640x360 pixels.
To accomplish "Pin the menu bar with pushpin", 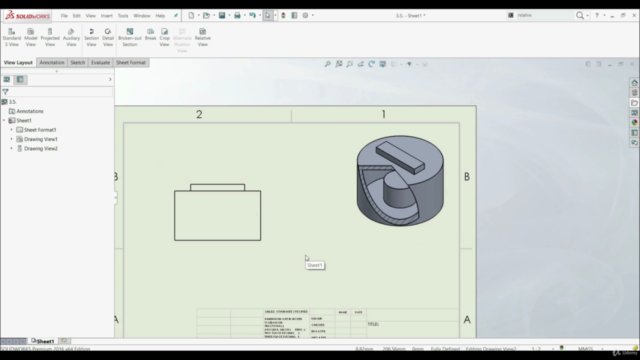I will tap(176, 16).
